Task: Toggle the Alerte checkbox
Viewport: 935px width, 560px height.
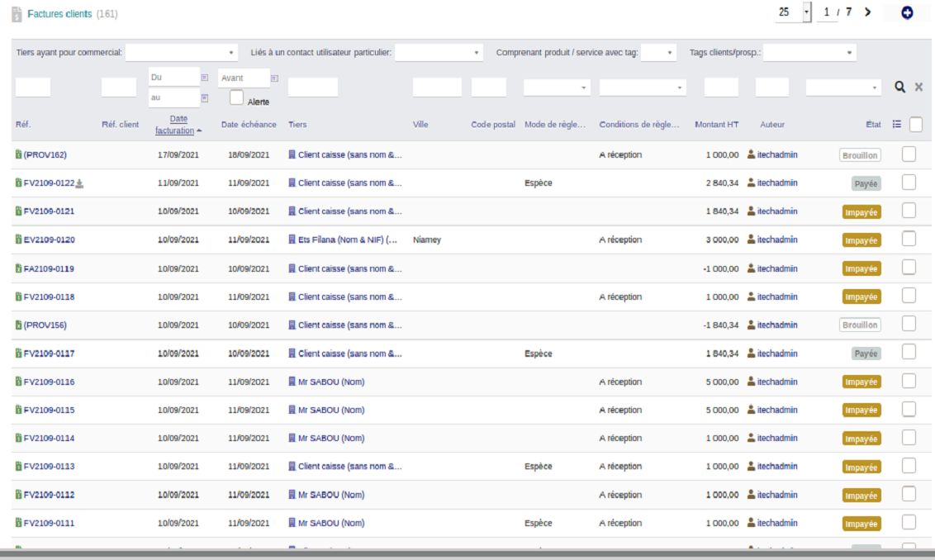Action: click(236, 97)
